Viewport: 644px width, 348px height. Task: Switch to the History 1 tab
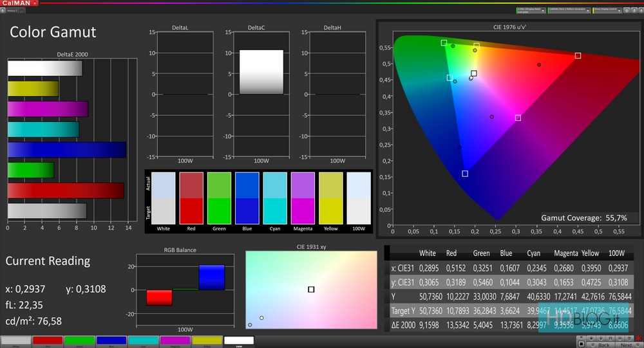[x=12, y=10]
